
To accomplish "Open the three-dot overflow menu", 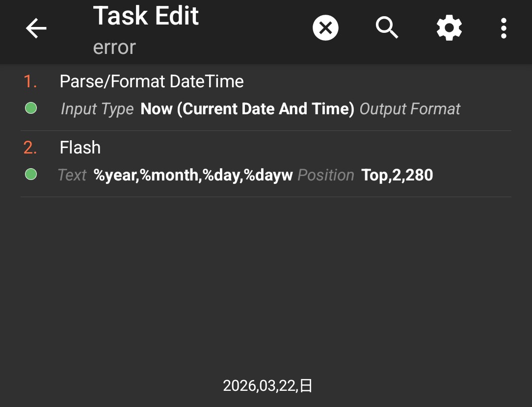I will [504, 28].
